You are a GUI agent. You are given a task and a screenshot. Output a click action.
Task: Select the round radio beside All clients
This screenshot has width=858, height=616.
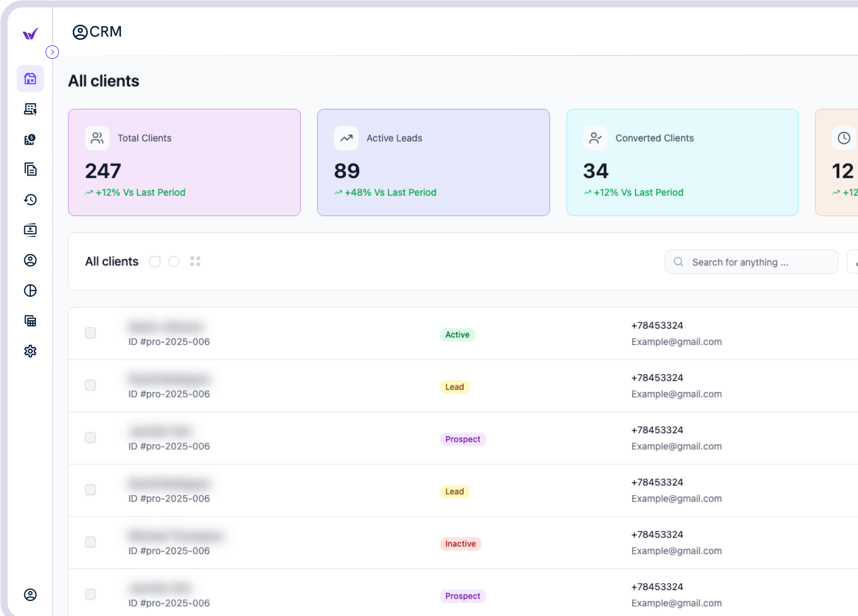pos(174,262)
